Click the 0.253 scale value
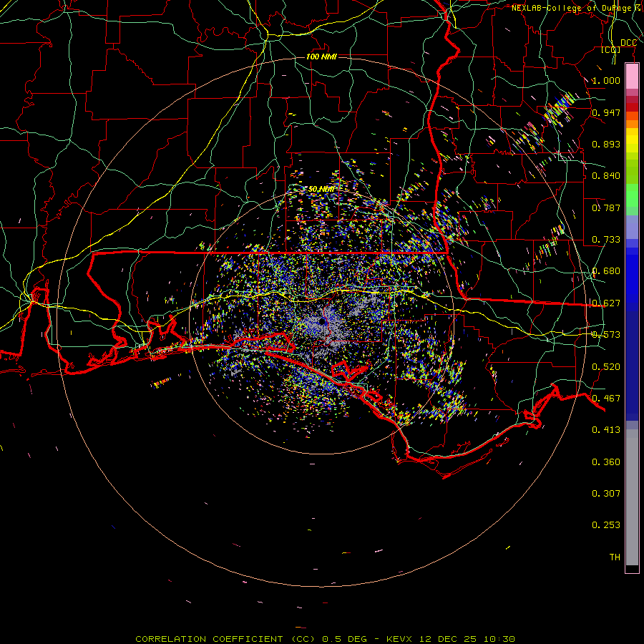Viewport: 644px width, 644px height. 606,525
